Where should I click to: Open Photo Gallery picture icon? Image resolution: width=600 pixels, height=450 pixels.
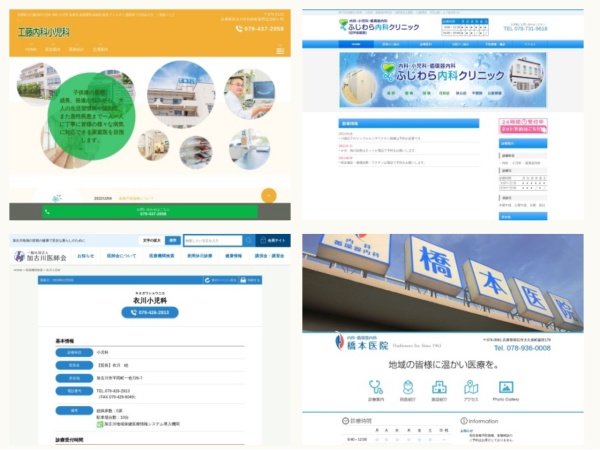click(x=506, y=390)
